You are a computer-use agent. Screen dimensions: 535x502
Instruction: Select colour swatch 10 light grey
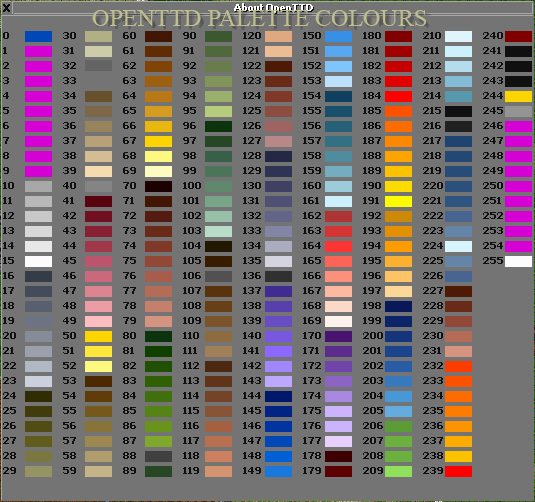(x=39, y=187)
